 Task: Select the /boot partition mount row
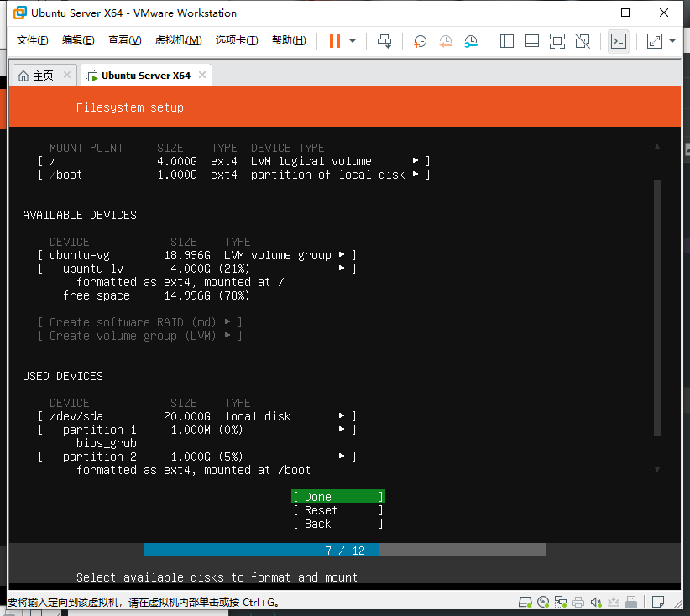point(234,175)
